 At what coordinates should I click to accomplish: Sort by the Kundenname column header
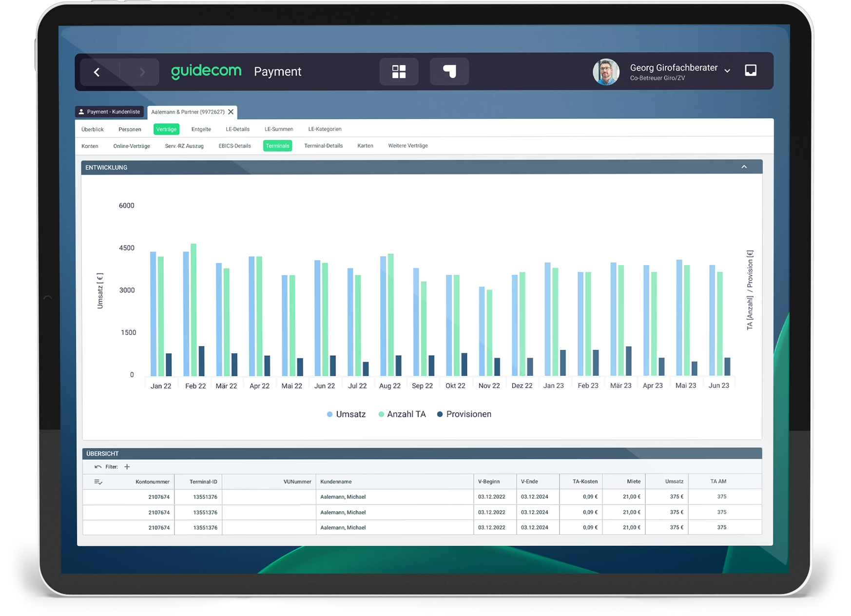(x=336, y=482)
